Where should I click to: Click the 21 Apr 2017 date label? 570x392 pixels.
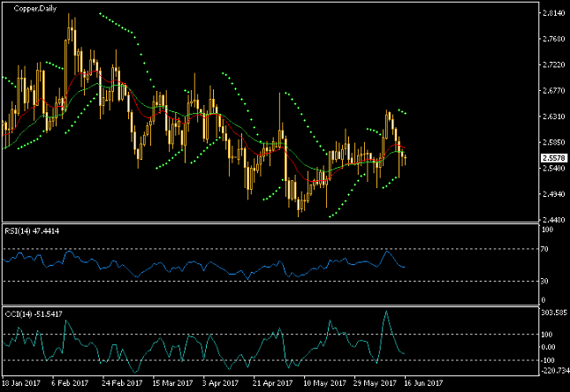(273, 383)
